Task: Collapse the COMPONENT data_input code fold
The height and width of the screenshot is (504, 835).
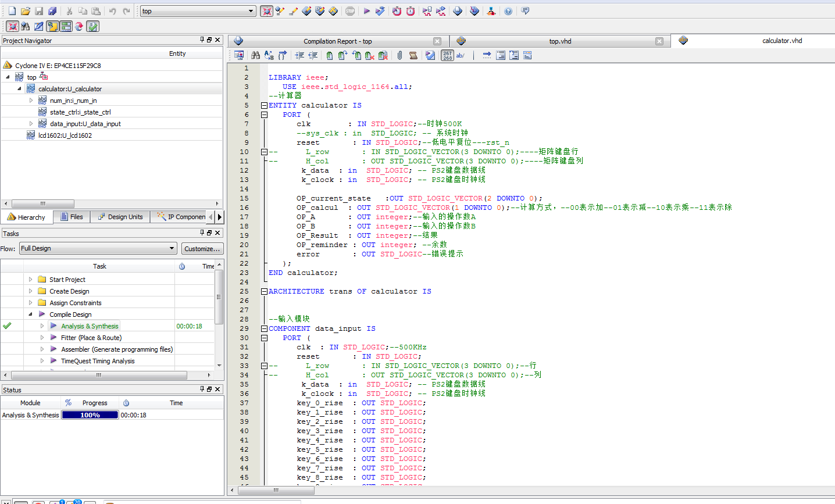Action: point(264,328)
